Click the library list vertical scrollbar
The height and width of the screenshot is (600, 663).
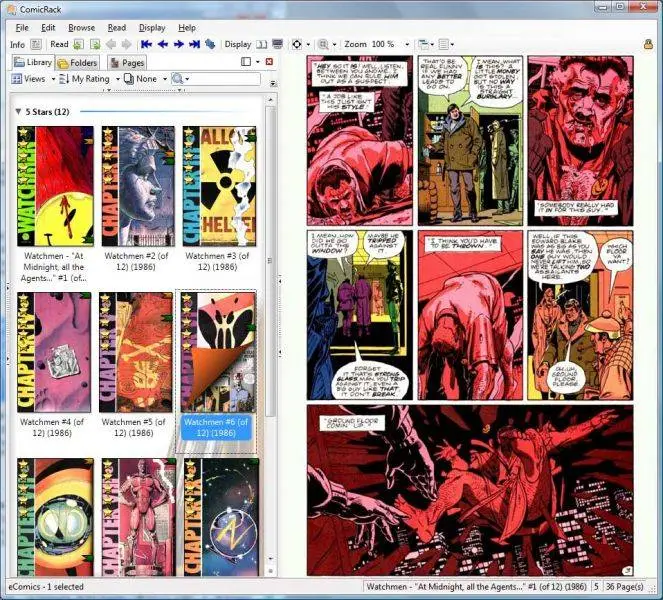pyautogui.click(x=270, y=262)
